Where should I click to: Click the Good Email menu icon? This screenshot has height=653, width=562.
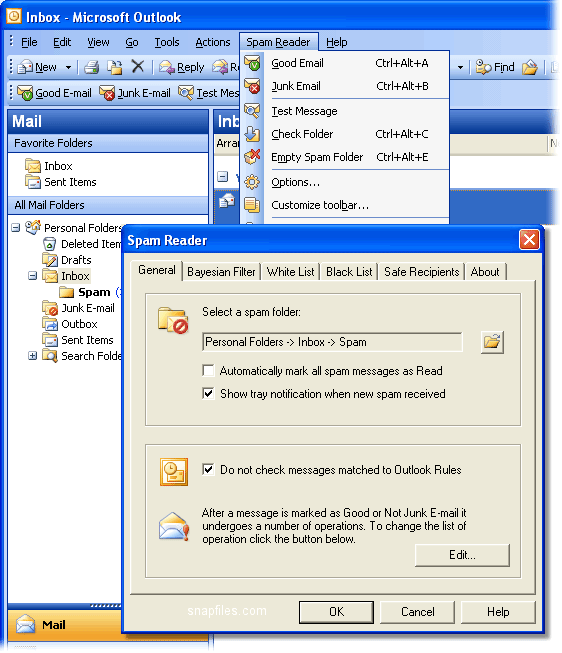coord(252,63)
